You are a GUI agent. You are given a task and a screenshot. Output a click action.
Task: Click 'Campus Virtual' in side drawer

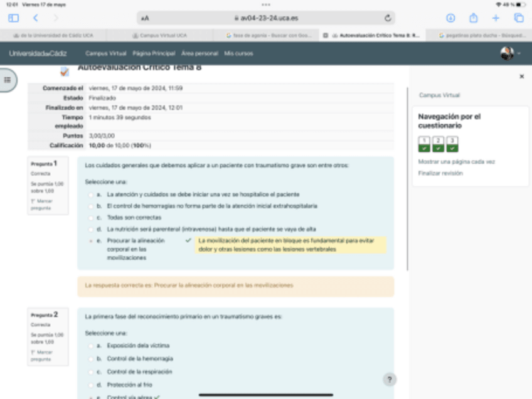click(x=439, y=95)
